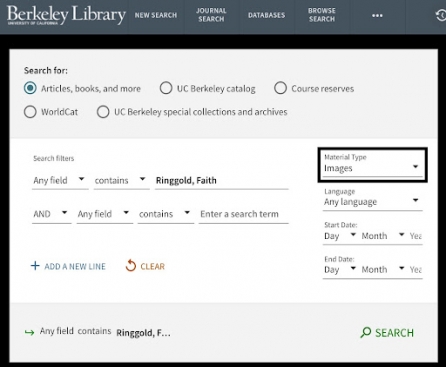Click the End Date Year field
446x367 pixels.
pos(416,269)
